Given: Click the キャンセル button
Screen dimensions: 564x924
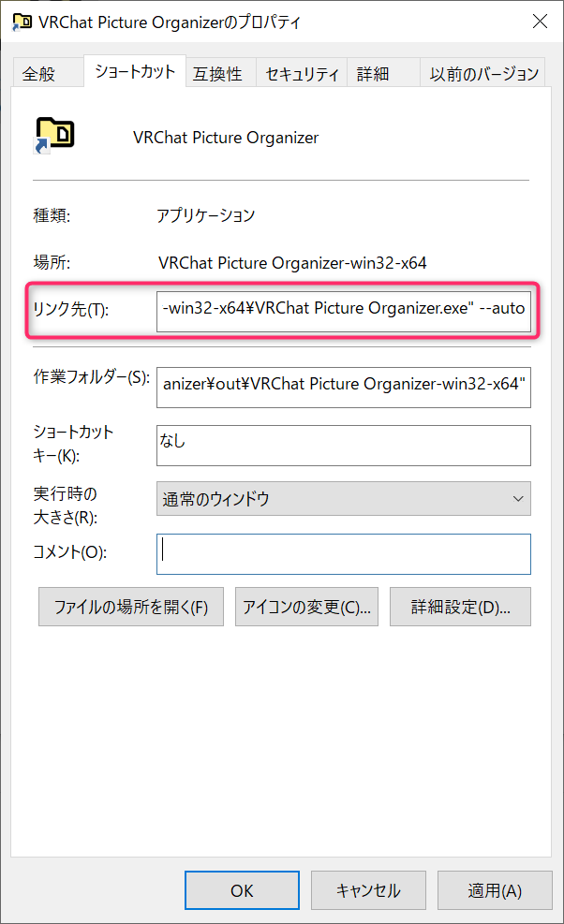Looking at the screenshot, I should click(368, 889).
